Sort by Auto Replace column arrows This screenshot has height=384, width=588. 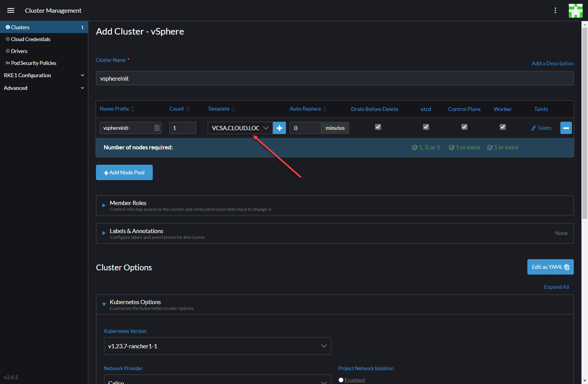click(325, 109)
